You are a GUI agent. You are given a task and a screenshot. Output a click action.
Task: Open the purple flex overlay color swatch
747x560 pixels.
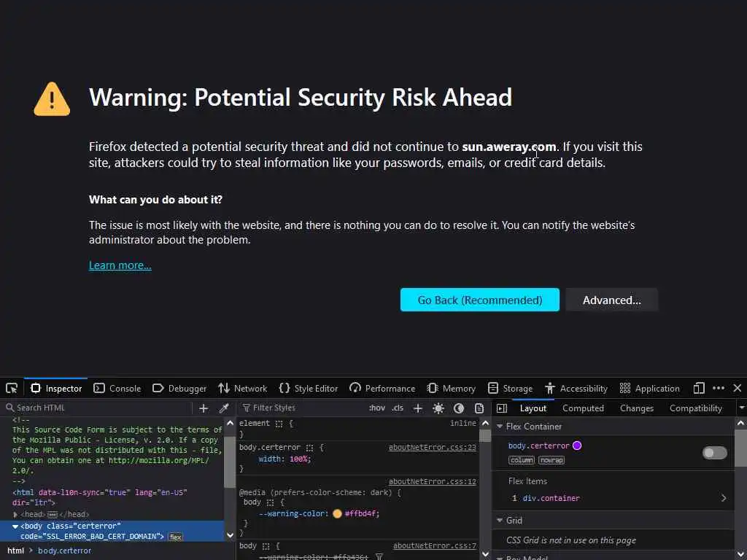point(577,446)
